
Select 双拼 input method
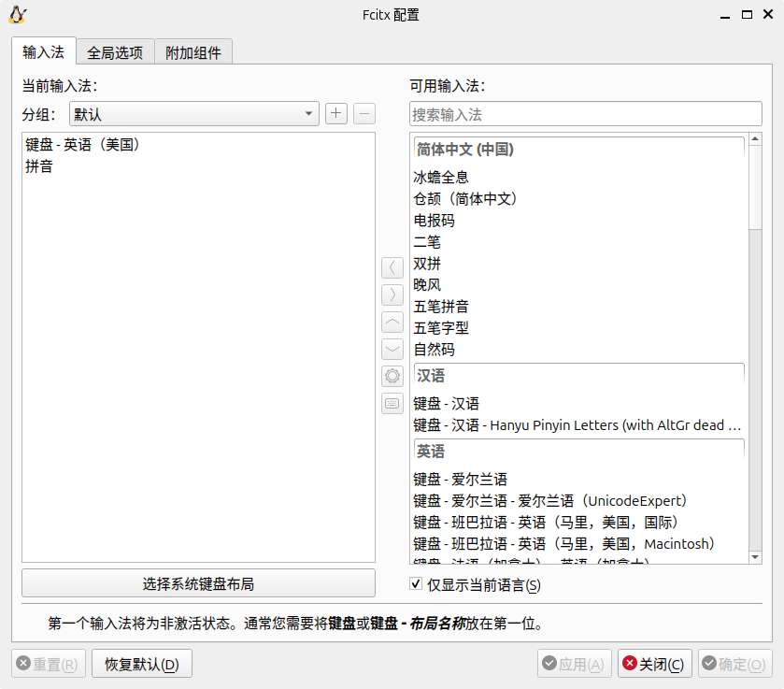[x=579, y=264]
